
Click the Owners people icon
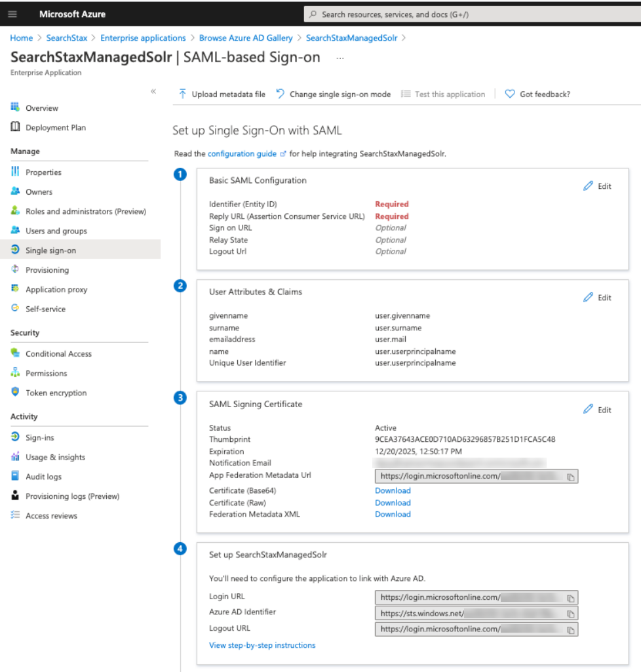[x=15, y=191]
